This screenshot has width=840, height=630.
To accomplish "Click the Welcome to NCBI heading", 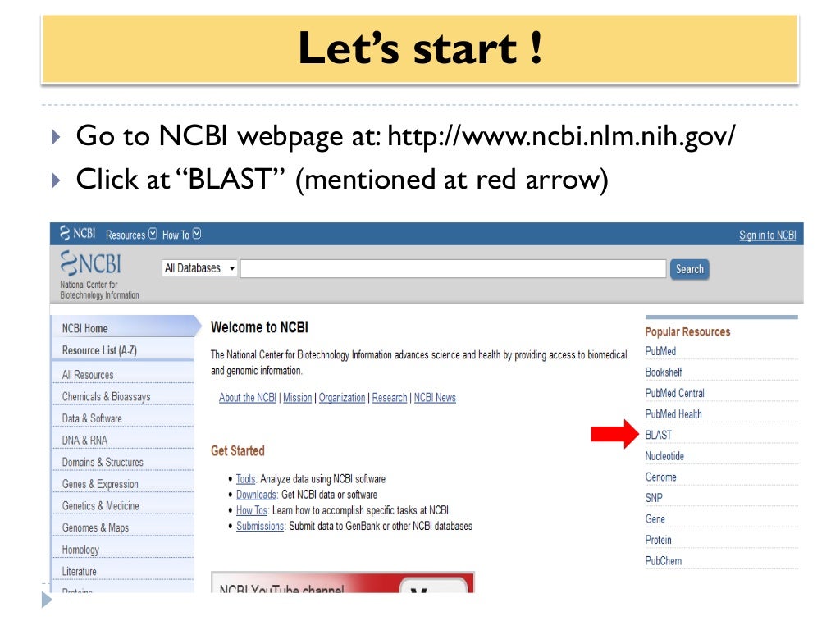I will pos(259,327).
